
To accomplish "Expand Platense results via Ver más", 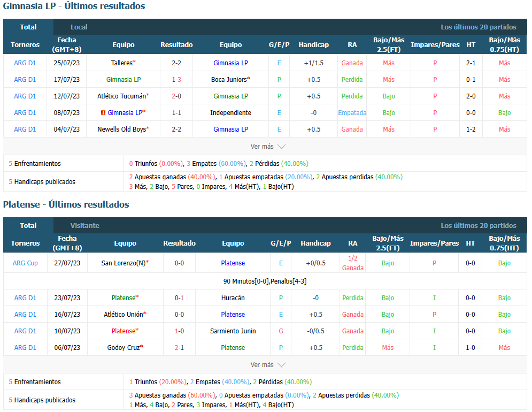I will pos(268,365).
